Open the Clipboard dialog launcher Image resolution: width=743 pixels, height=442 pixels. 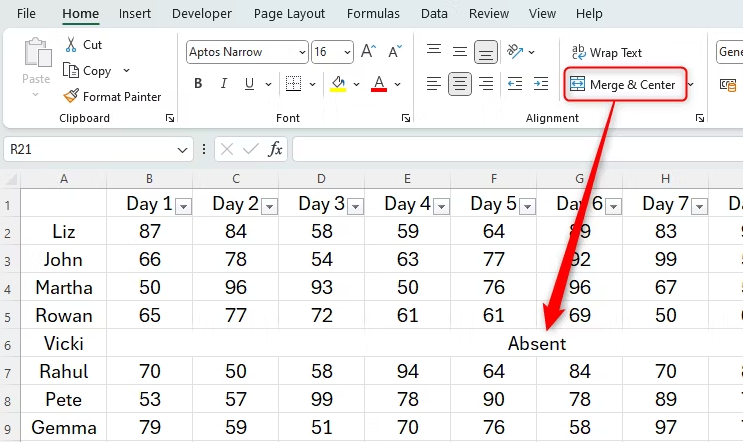[x=170, y=118]
